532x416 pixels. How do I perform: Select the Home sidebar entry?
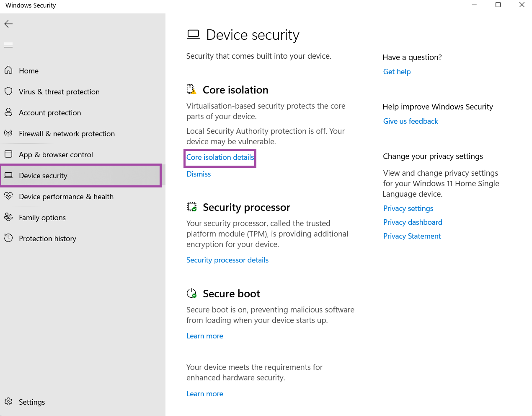pos(28,70)
